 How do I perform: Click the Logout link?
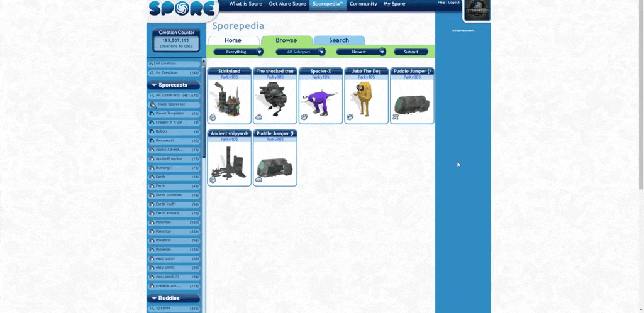tap(454, 3)
